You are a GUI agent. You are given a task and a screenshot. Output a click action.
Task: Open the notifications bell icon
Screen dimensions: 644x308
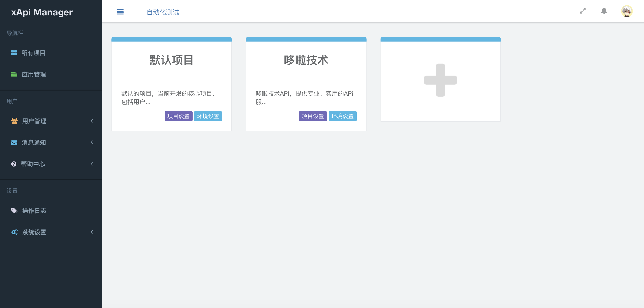(x=604, y=11)
